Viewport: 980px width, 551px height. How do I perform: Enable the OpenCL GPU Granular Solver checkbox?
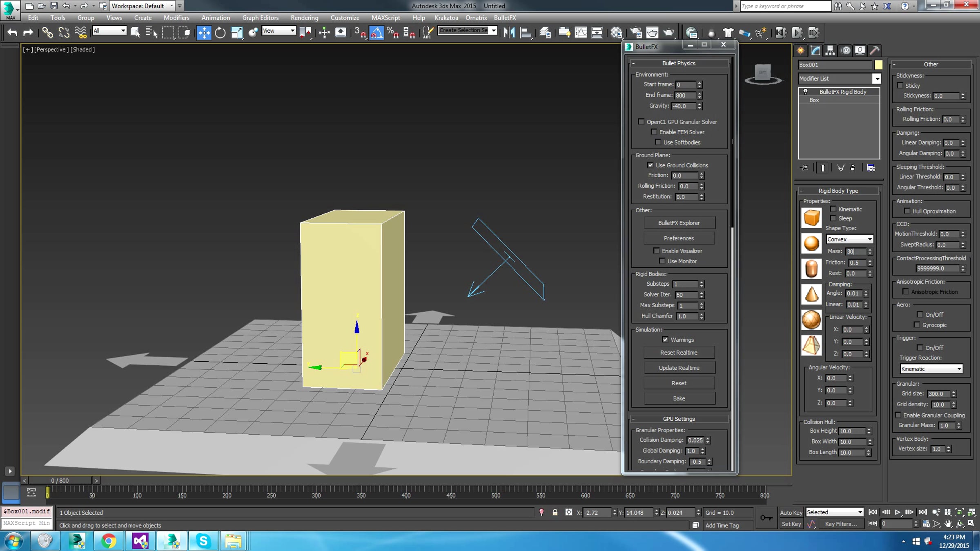pos(641,122)
